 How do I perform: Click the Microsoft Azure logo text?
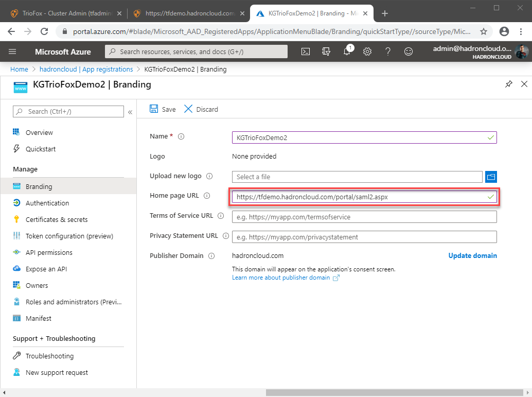pos(63,51)
